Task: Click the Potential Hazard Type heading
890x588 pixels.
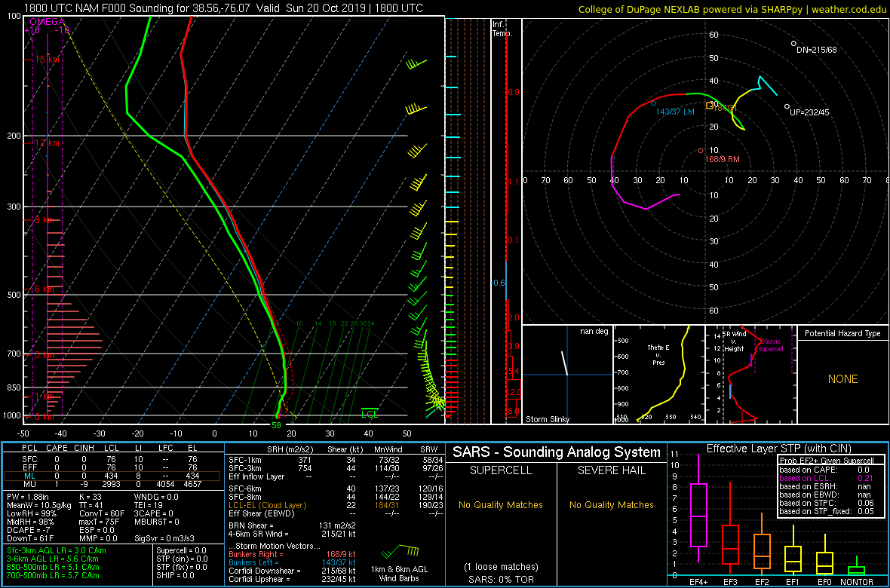Action: [x=843, y=333]
